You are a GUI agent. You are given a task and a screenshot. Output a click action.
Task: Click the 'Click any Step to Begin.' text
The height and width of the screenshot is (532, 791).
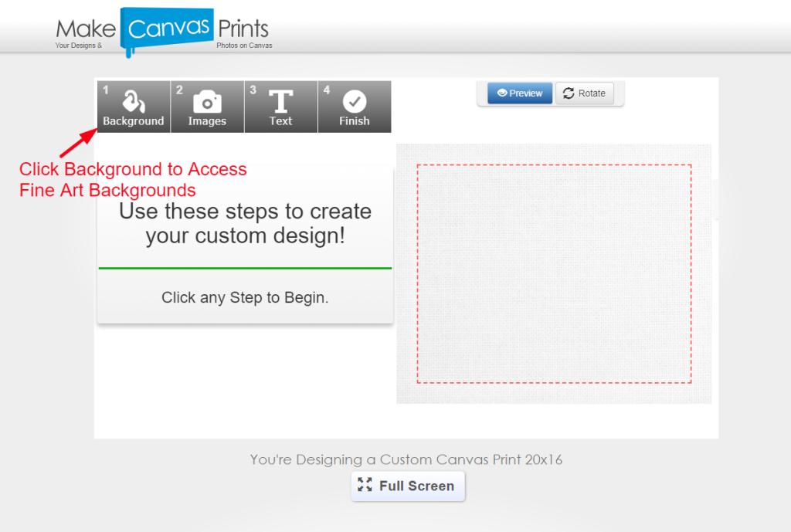pos(245,297)
